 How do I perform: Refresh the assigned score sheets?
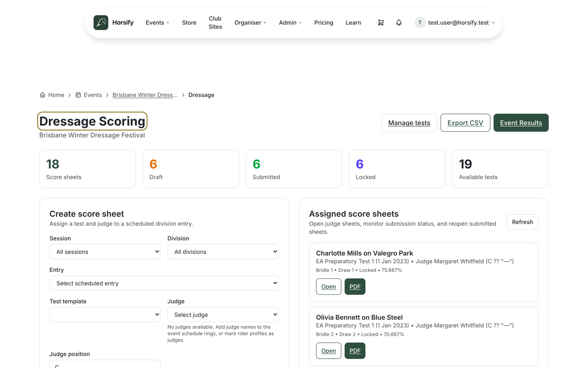(522, 222)
